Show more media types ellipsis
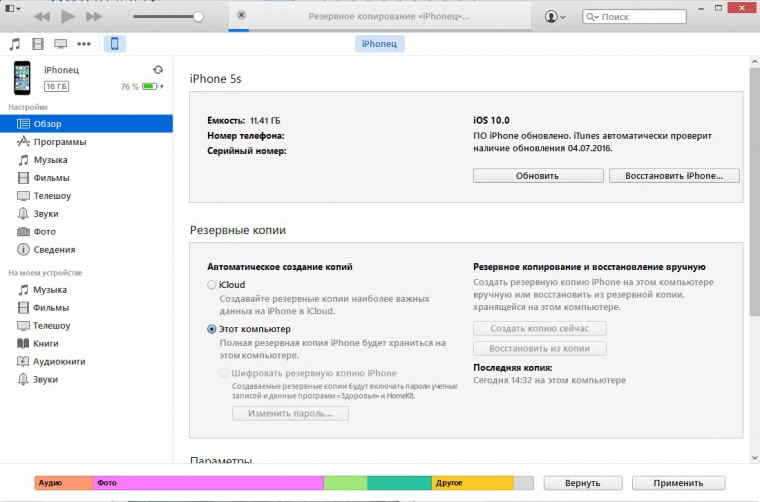 coord(84,44)
